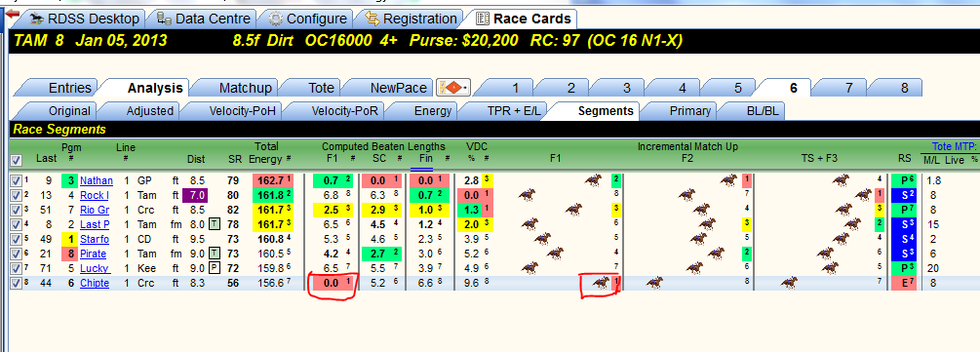
Task: Open the Rock I horse link
Action: (x=95, y=195)
